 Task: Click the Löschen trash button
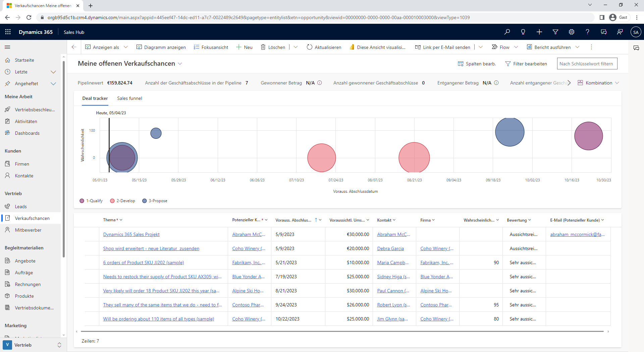[x=273, y=47]
